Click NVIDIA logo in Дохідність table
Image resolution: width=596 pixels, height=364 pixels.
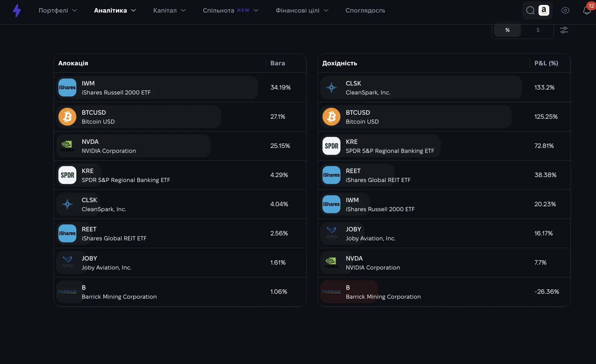coord(332,262)
